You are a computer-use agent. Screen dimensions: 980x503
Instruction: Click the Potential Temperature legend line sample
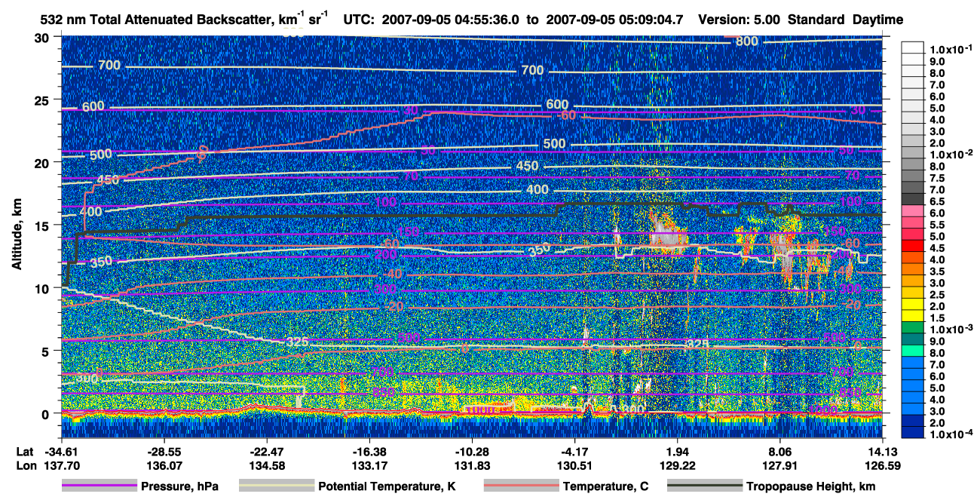pyautogui.click(x=276, y=486)
